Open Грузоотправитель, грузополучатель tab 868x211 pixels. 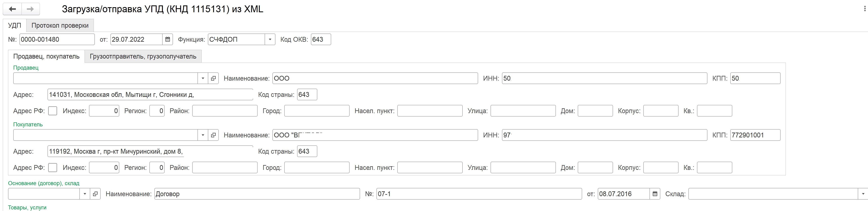click(x=143, y=56)
